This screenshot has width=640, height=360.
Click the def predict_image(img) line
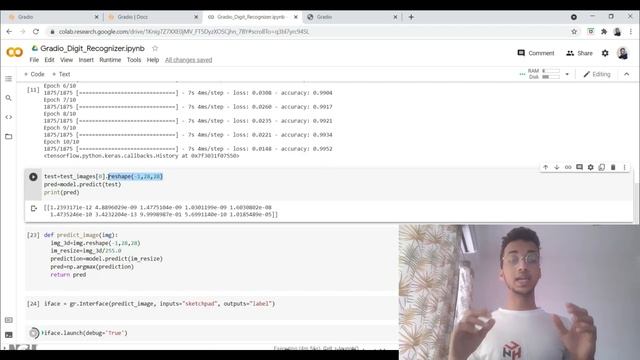(x=81, y=235)
